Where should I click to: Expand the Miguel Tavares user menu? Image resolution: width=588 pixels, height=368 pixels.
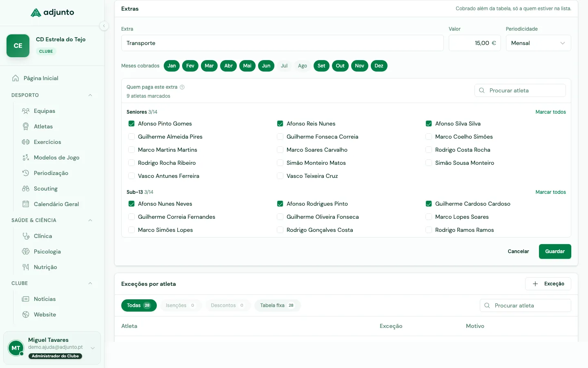coord(93,348)
